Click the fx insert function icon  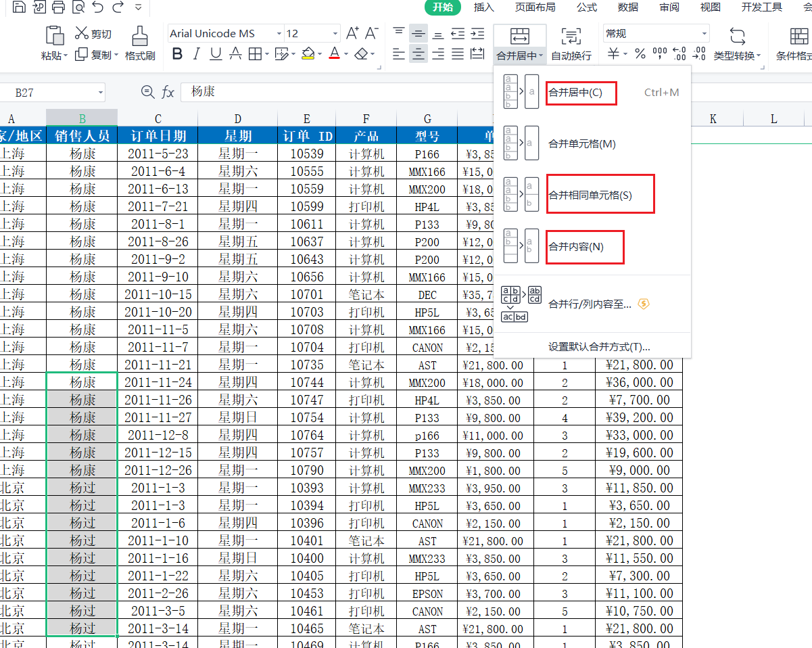click(x=168, y=92)
